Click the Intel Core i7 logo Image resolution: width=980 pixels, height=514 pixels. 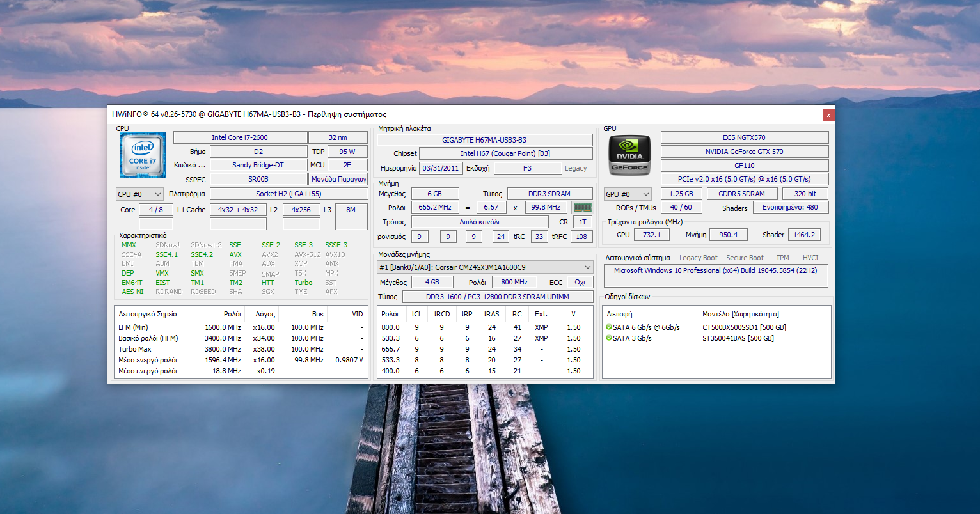coord(143,155)
